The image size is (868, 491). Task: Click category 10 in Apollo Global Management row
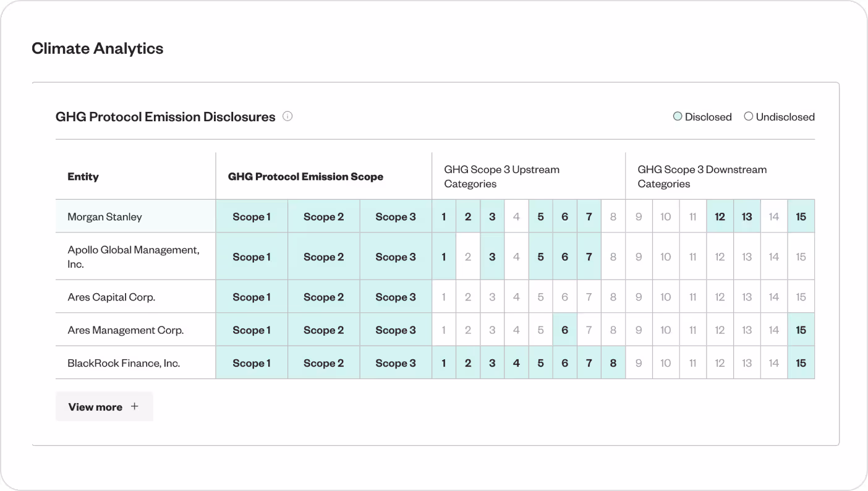pyautogui.click(x=666, y=257)
